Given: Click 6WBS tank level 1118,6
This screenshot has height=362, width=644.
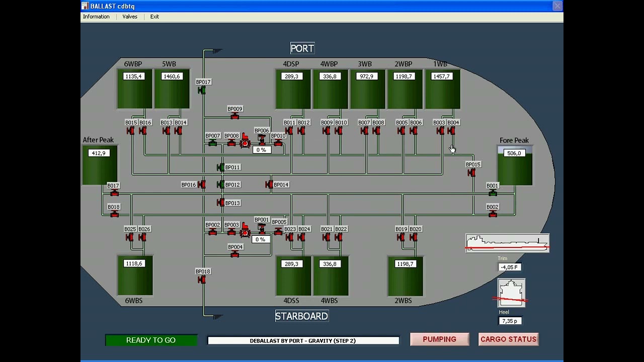Looking at the screenshot, I should point(134,263).
